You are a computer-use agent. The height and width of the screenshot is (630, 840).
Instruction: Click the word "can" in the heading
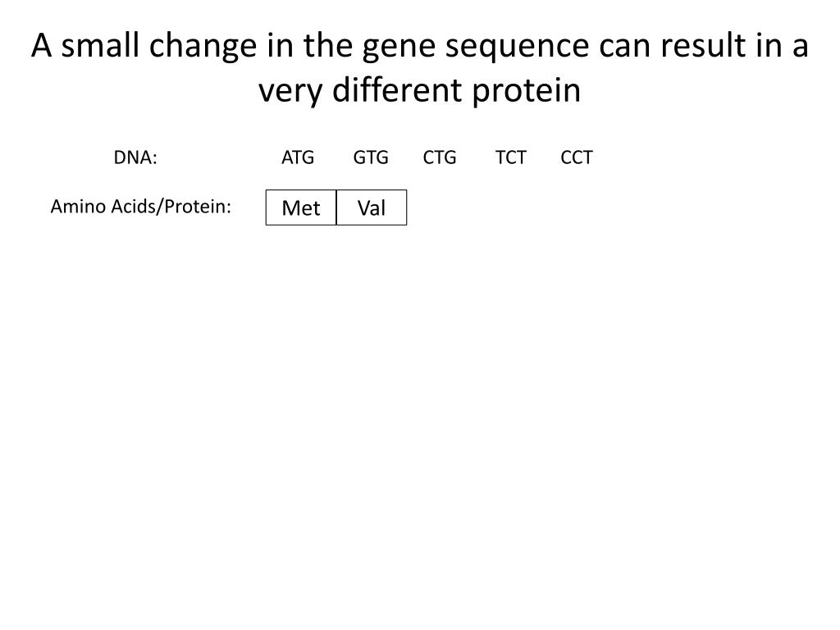624,47
